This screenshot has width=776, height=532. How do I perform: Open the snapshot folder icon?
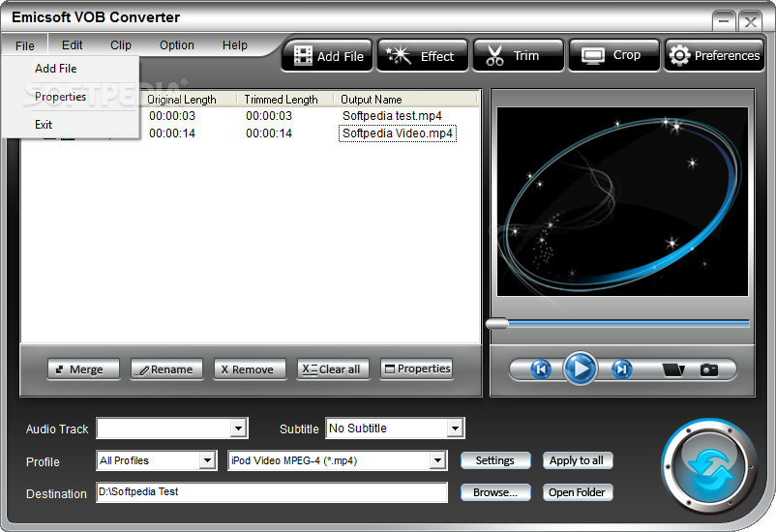[x=673, y=369]
